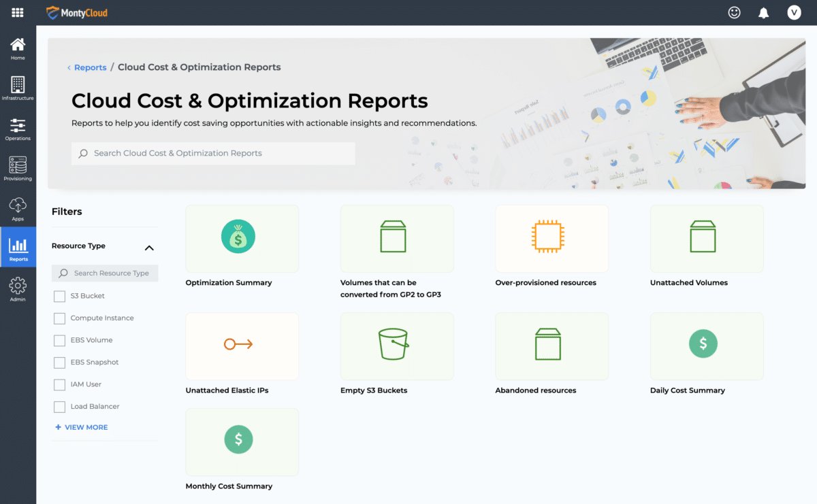Select the Reports sidebar tab
The width and height of the screenshot is (817, 504).
(18, 249)
